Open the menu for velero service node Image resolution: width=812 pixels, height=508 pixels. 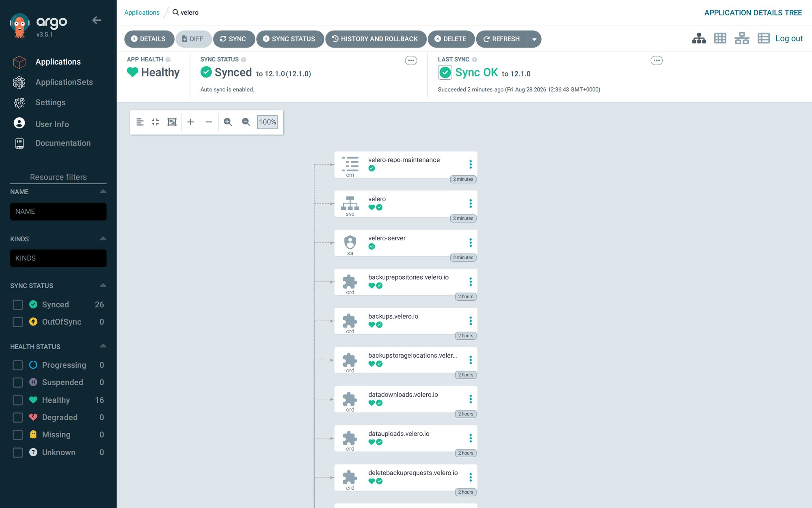click(x=471, y=203)
